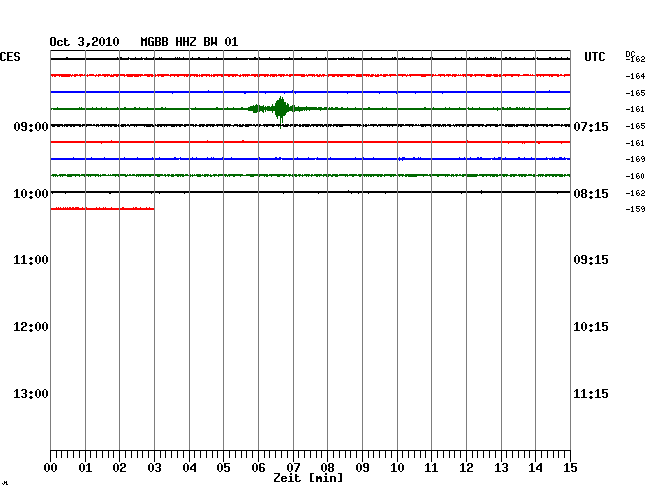Screen dimensions: 650x494
Task: Select the 12:00 local time label
Action: point(31,327)
